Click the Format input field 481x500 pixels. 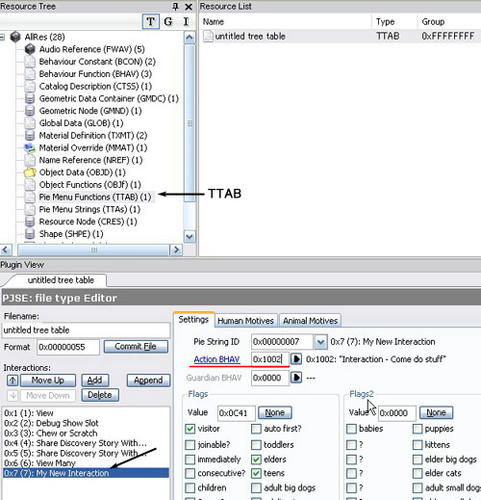68,347
